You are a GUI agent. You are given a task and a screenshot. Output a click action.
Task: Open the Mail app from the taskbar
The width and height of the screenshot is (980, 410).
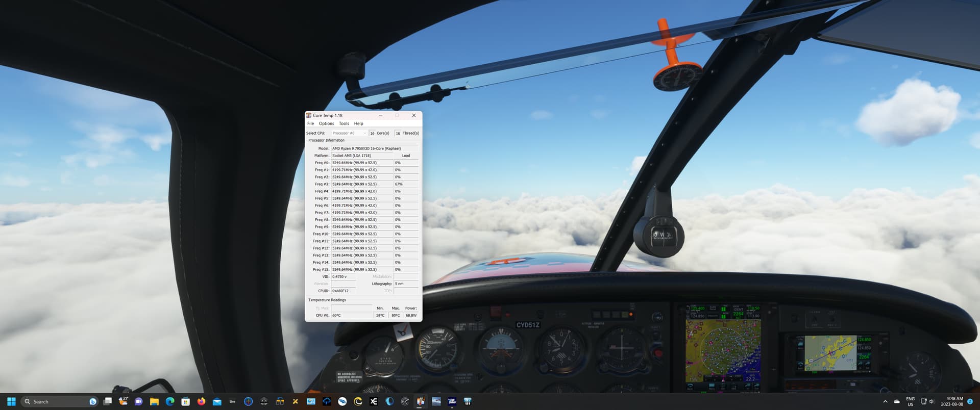point(217,401)
